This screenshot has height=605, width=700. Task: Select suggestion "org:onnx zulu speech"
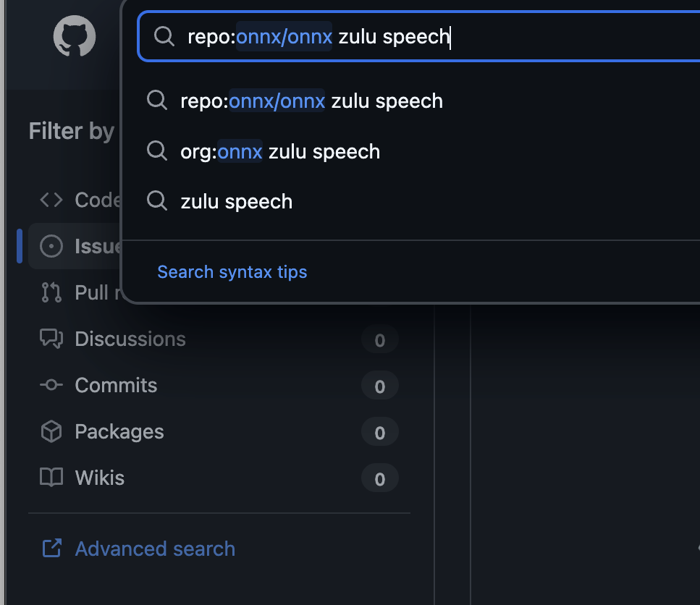[280, 151]
